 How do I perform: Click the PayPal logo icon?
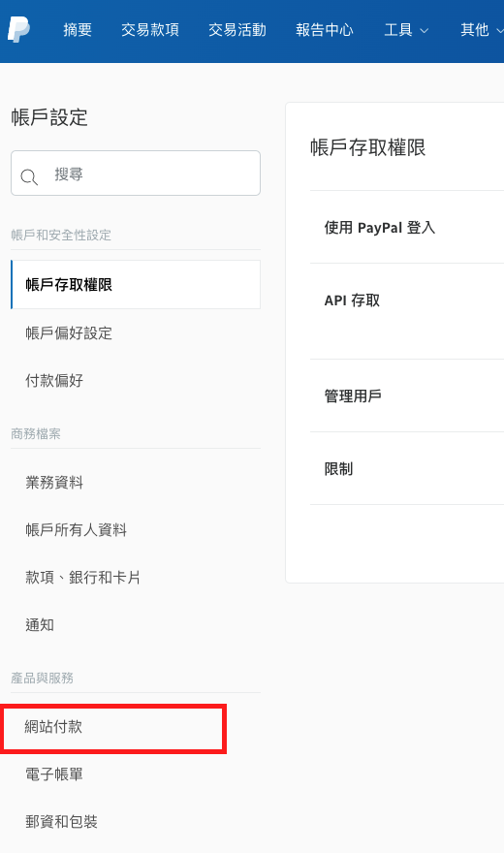point(18,29)
